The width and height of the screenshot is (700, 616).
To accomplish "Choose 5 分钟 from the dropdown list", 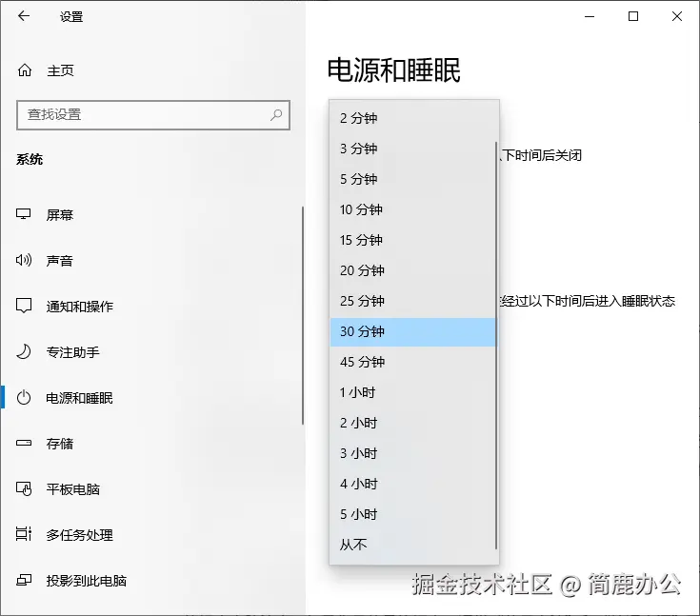I will (x=413, y=179).
